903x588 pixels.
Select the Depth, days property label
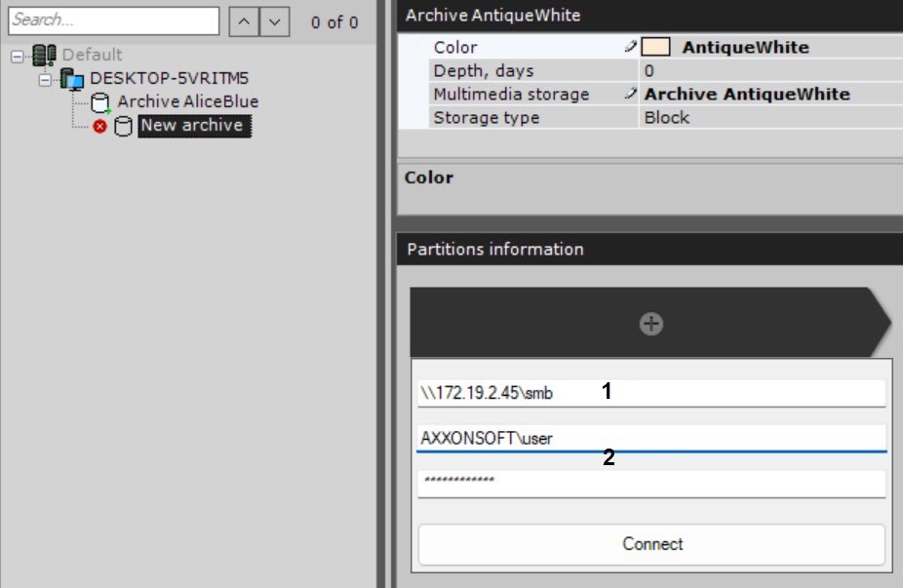click(483, 71)
